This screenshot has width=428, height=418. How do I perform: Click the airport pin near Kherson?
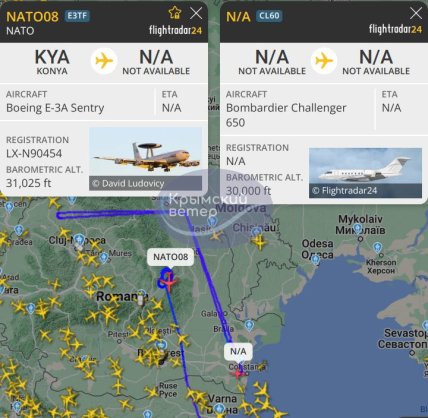[377, 248]
